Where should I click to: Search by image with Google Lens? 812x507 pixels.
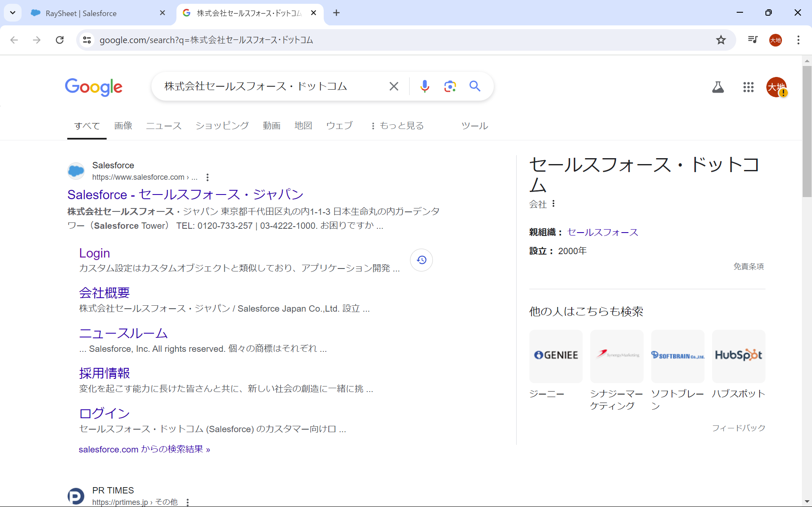[x=450, y=86]
